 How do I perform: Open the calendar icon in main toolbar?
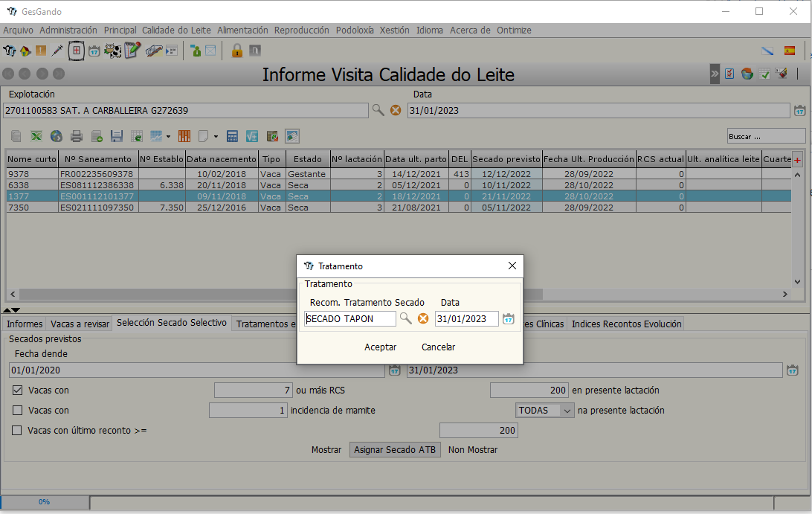(94, 51)
